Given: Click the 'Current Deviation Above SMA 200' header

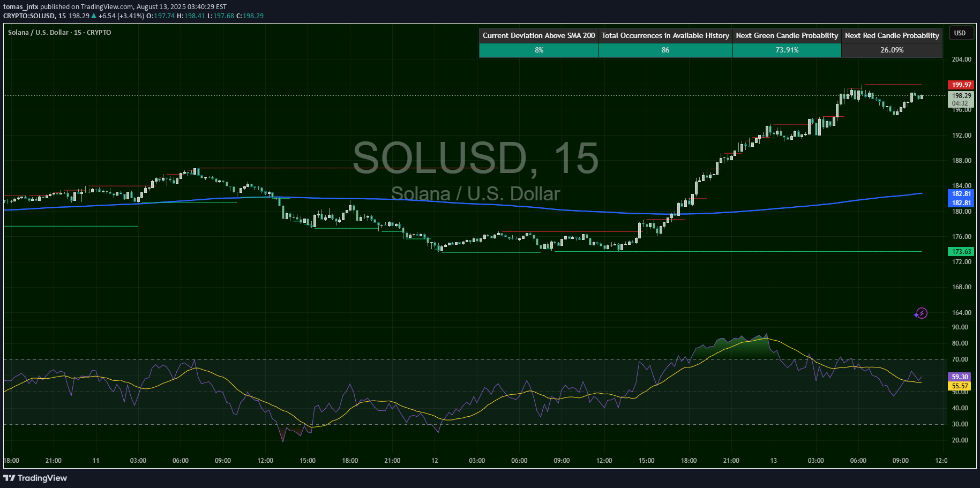Looking at the screenshot, I should 538,35.
